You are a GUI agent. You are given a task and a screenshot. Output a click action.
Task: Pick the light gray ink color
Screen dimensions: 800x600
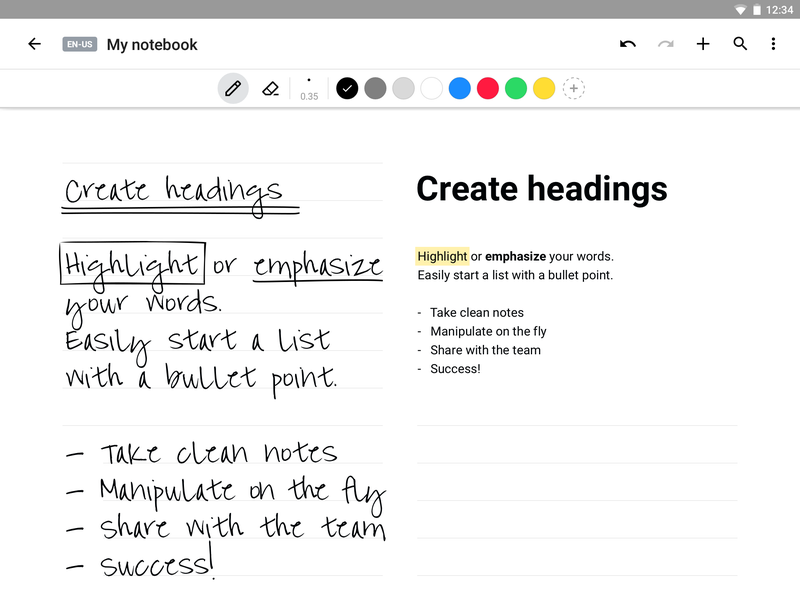404,88
